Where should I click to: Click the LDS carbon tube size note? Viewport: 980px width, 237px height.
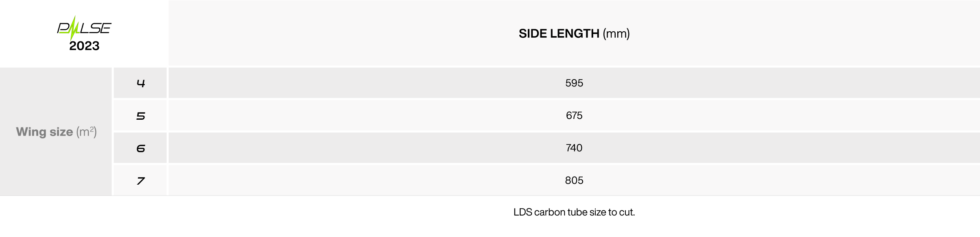[574, 212]
